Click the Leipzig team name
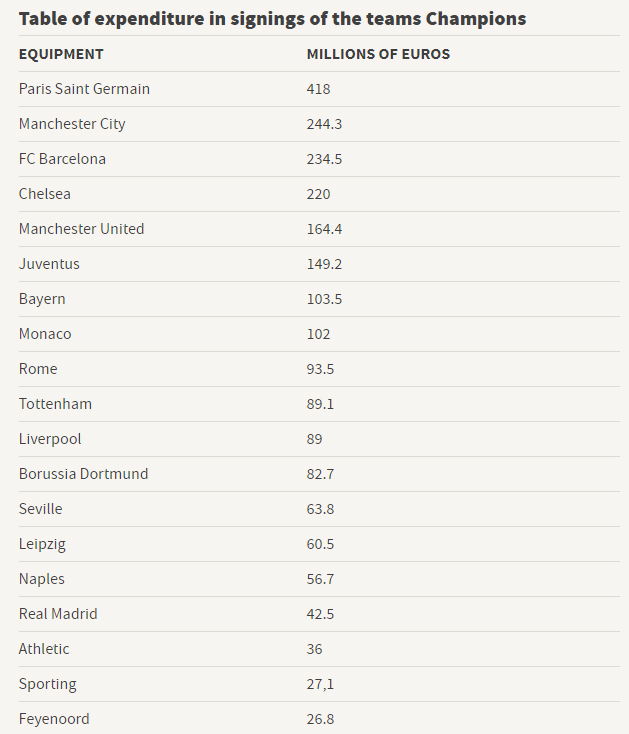Image resolution: width=629 pixels, height=734 pixels. [x=42, y=544]
